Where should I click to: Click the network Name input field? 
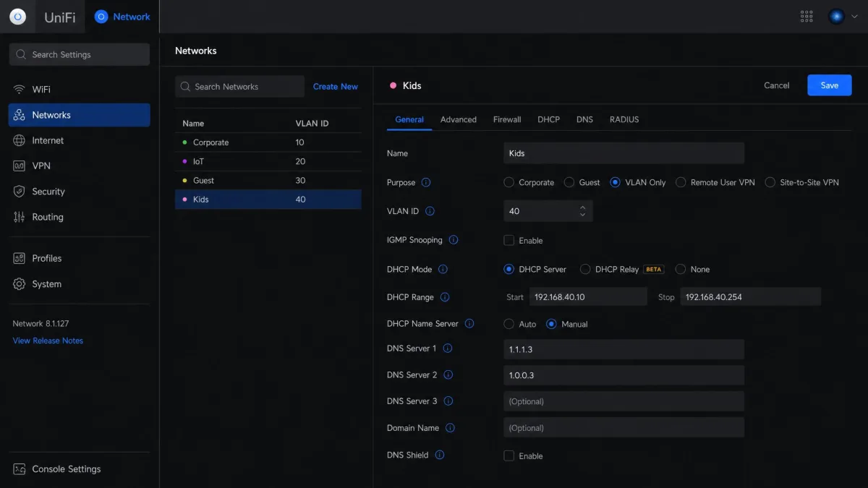pos(624,153)
